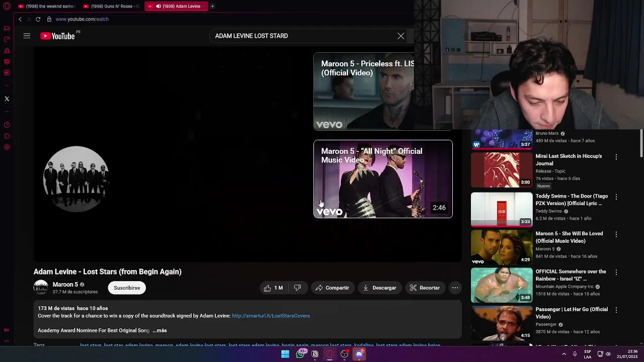Screen dimensions: 644x362
Task: Switch to Guns N' Roses browser tab
Action: (x=112, y=6)
